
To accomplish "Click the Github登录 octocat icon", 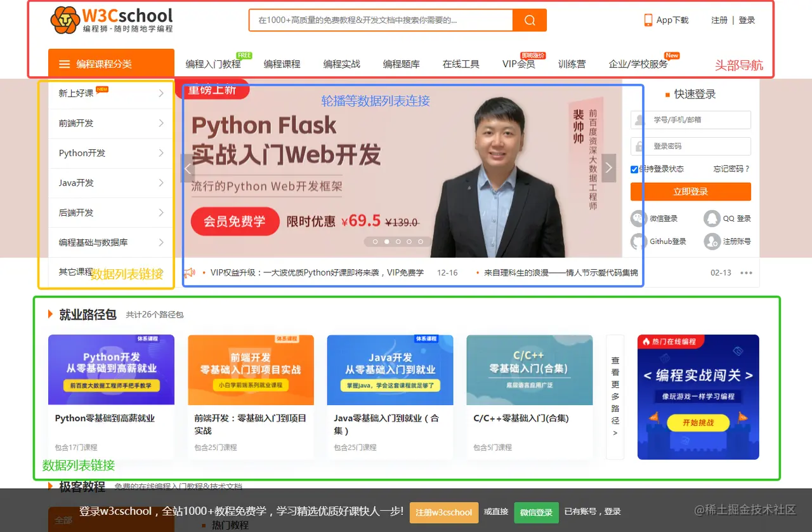I will point(638,241).
